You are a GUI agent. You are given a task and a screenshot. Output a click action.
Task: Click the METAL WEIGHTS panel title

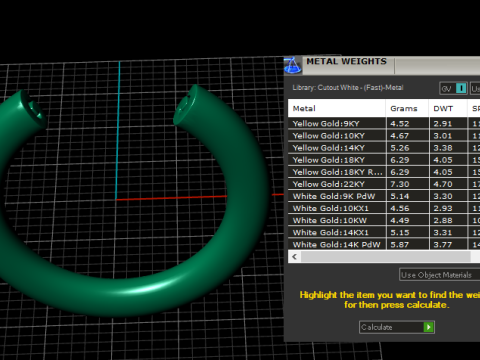click(346, 61)
